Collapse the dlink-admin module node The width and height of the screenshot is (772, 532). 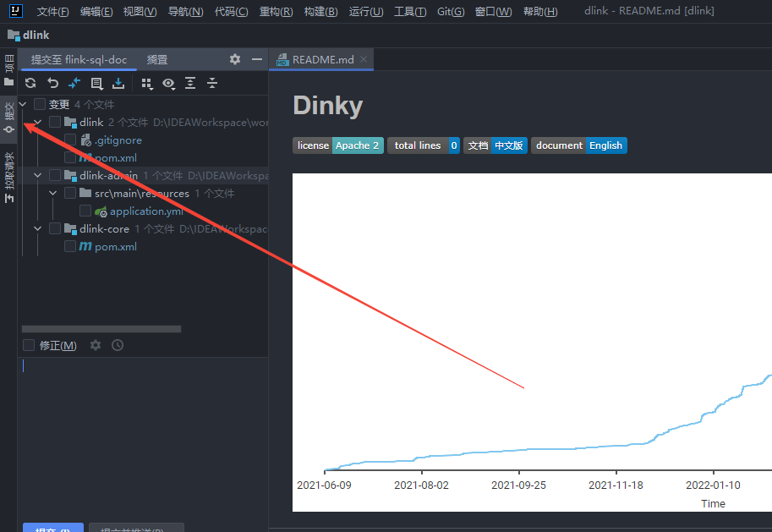tap(38, 175)
